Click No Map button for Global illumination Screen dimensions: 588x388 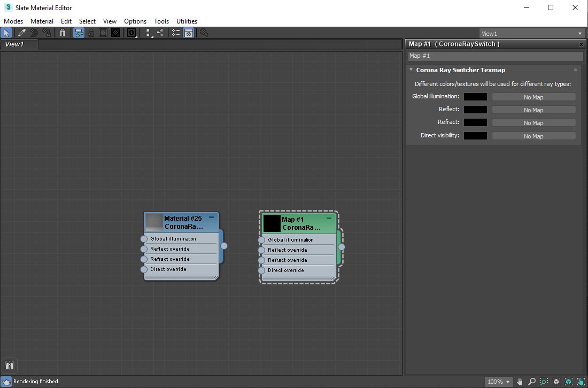533,97
